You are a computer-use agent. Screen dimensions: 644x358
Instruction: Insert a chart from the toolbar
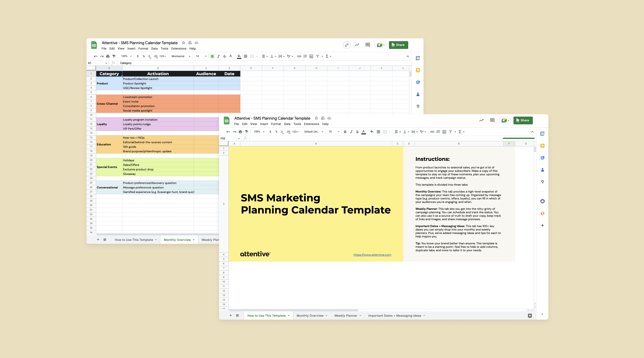coord(444,132)
